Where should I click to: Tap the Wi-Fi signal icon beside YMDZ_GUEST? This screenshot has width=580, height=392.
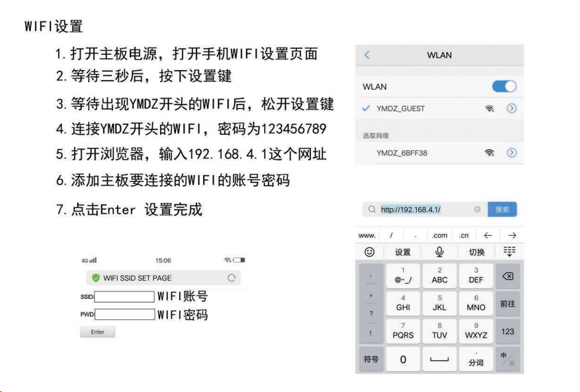coord(489,109)
